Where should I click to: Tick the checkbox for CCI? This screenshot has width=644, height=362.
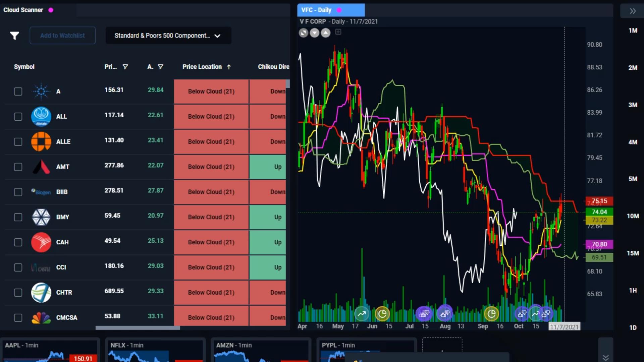[x=18, y=267]
